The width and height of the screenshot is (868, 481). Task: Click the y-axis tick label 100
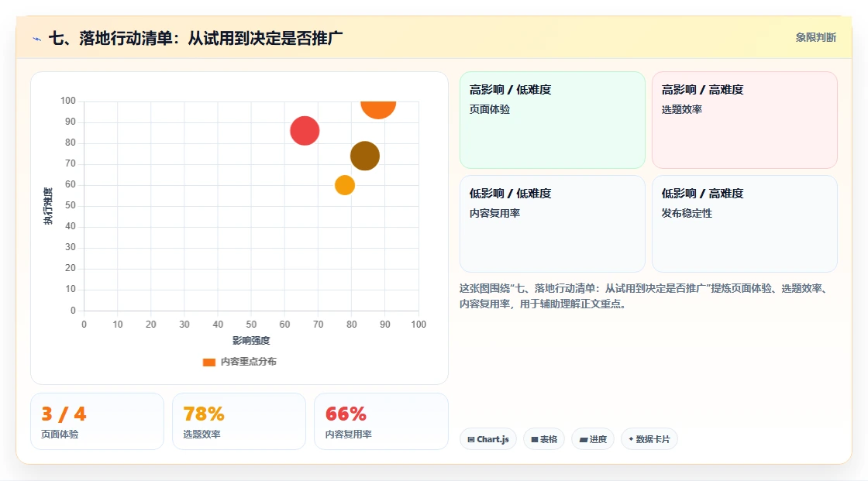(68, 101)
